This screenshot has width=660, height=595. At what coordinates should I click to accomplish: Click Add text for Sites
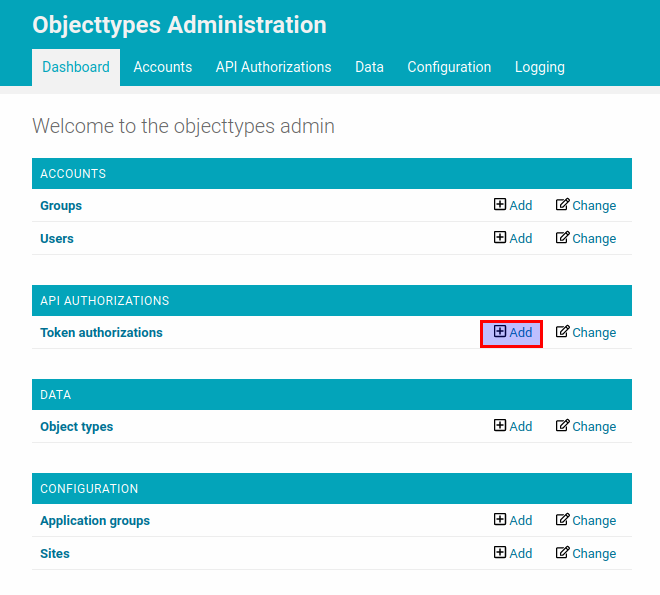(521, 553)
